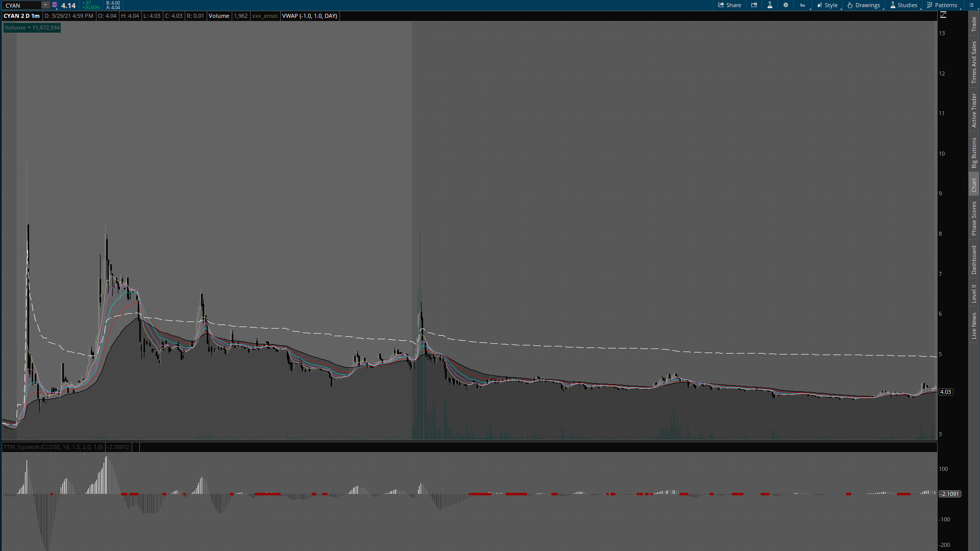
Task: Expand the Style dropdown menu
Action: [827, 5]
